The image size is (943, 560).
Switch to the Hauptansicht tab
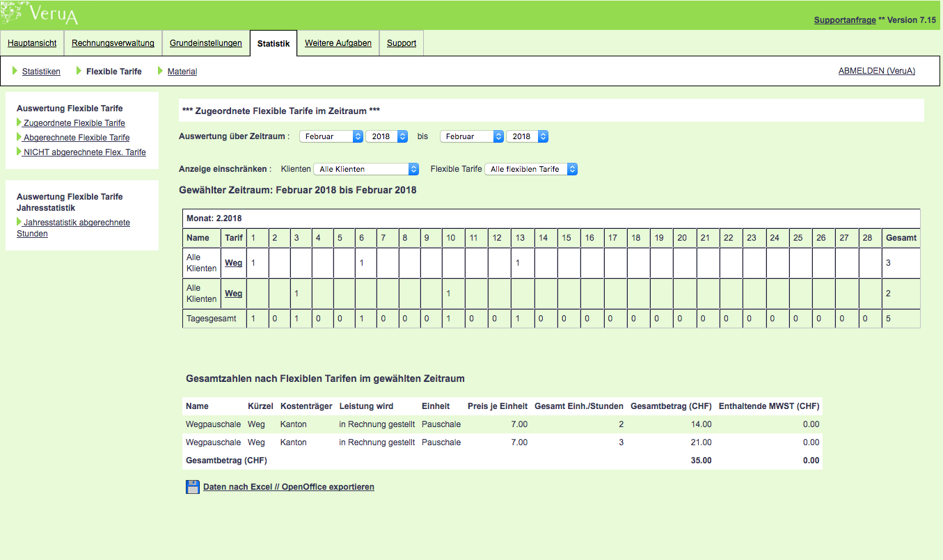pyautogui.click(x=32, y=43)
